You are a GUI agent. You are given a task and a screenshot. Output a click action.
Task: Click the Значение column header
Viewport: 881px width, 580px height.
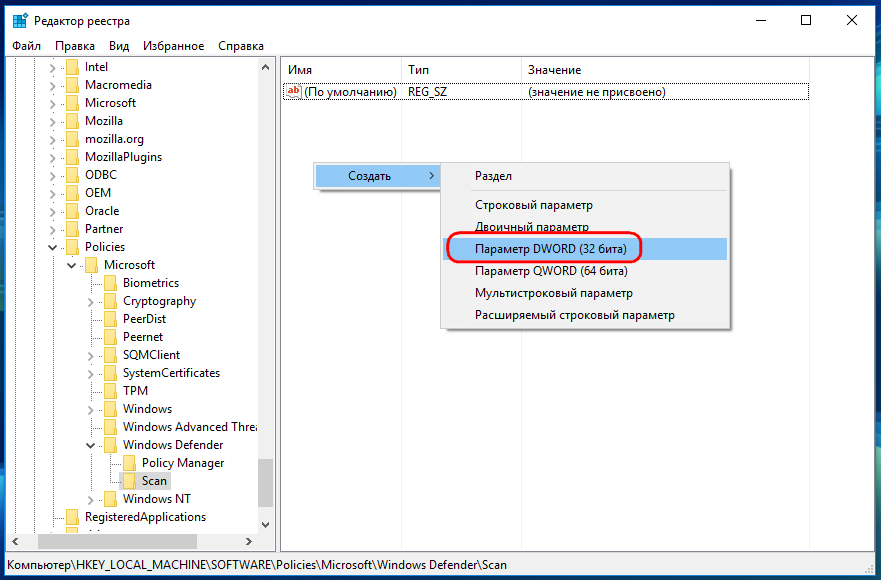[665, 70]
